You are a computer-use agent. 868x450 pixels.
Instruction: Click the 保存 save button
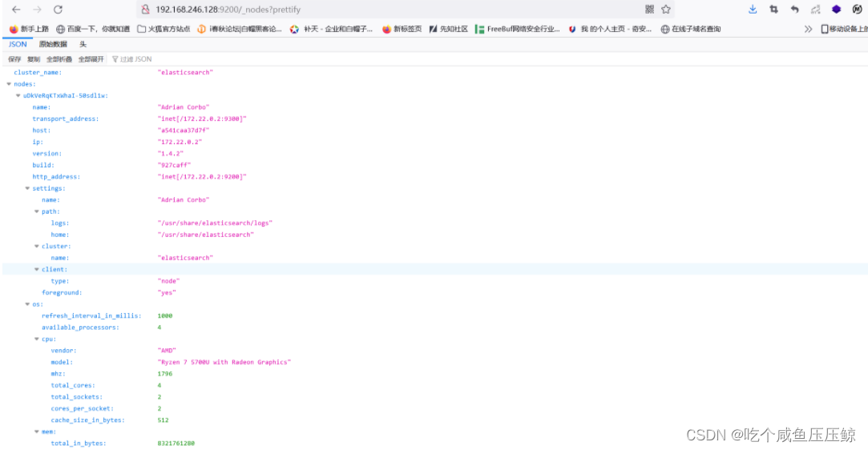pyautogui.click(x=14, y=59)
